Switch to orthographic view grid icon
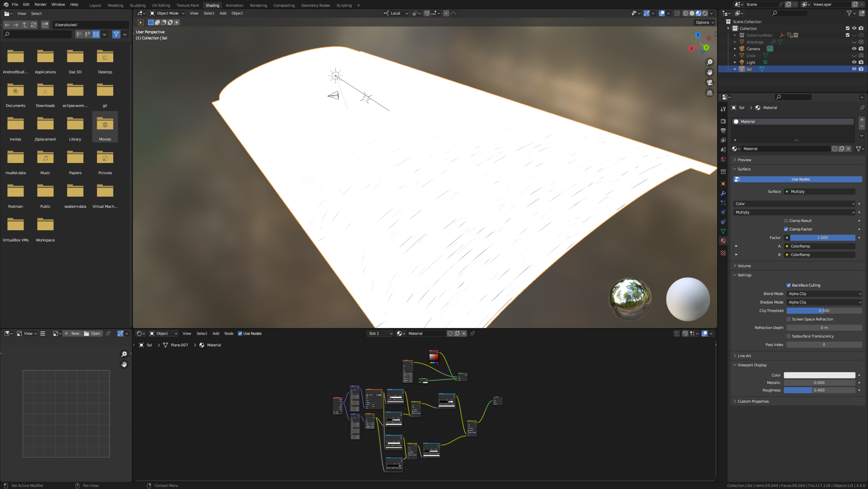This screenshot has width=868, height=489. pos(709,93)
